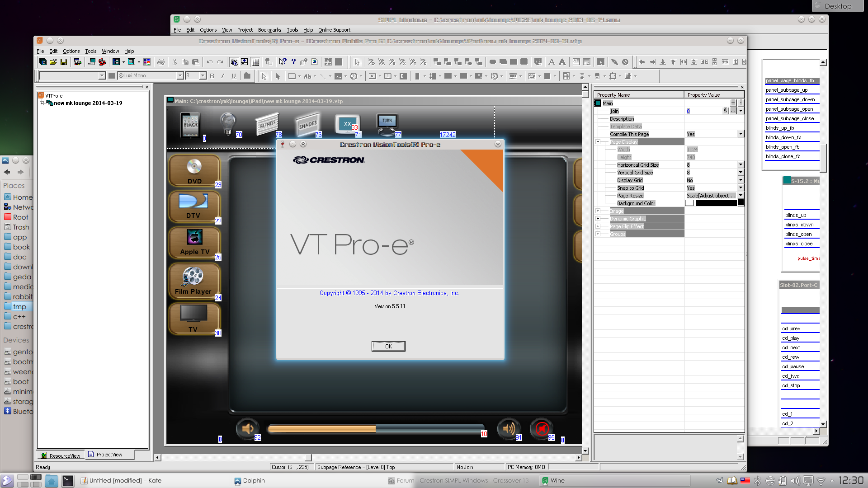Toggle Display Grid property setting
The height and width of the screenshot is (488, 868).
click(x=741, y=180)
